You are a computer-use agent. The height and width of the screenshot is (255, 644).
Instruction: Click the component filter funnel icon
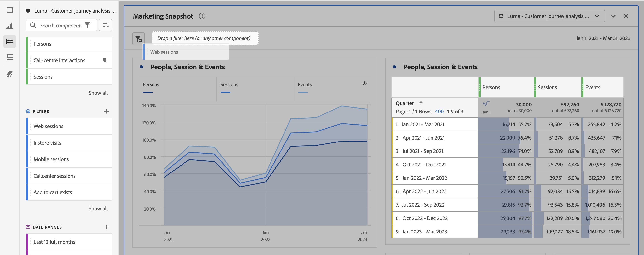tap(87, 25)
